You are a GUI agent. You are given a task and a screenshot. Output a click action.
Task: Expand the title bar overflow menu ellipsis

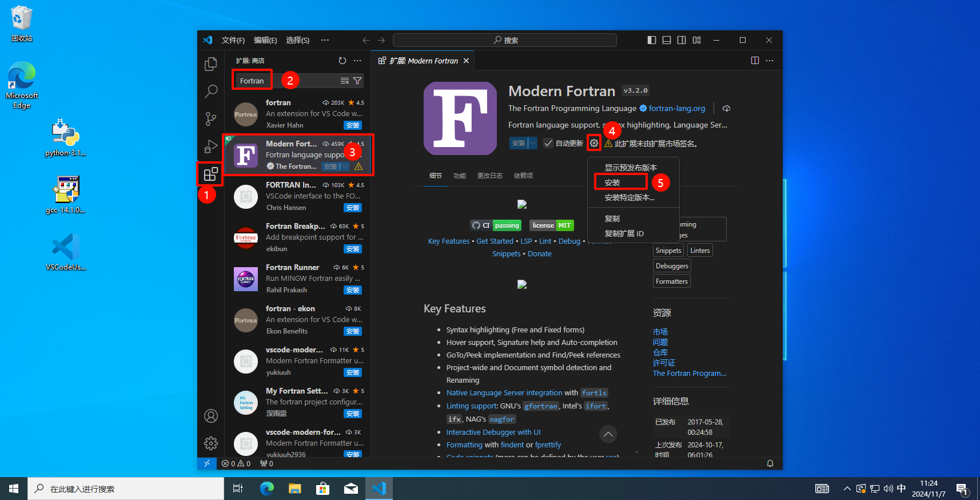click(x=325, y=40)
